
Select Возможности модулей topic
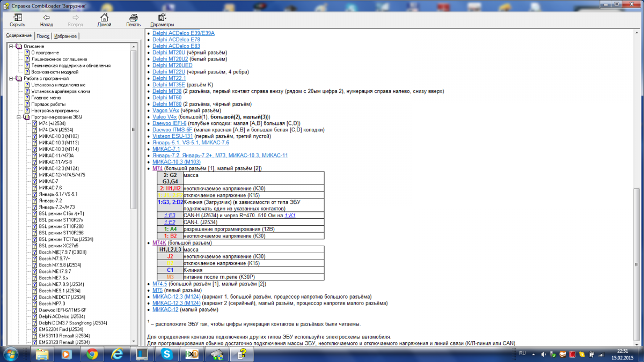point(55,72)
